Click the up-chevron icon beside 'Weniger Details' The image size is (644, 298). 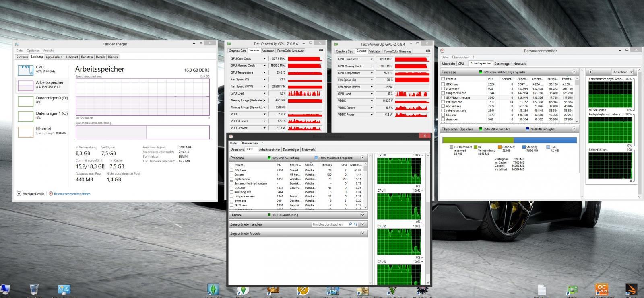click(x=19, y=194)
